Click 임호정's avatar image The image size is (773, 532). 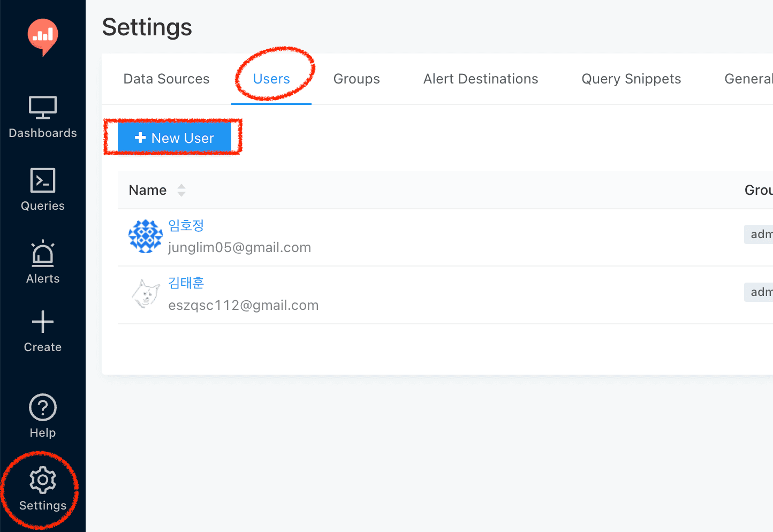145,235
